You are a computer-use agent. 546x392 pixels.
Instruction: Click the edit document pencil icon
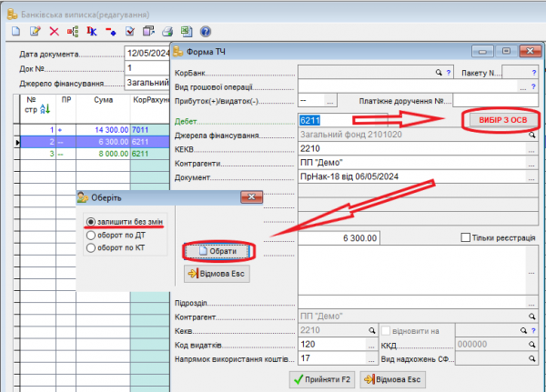35,31
